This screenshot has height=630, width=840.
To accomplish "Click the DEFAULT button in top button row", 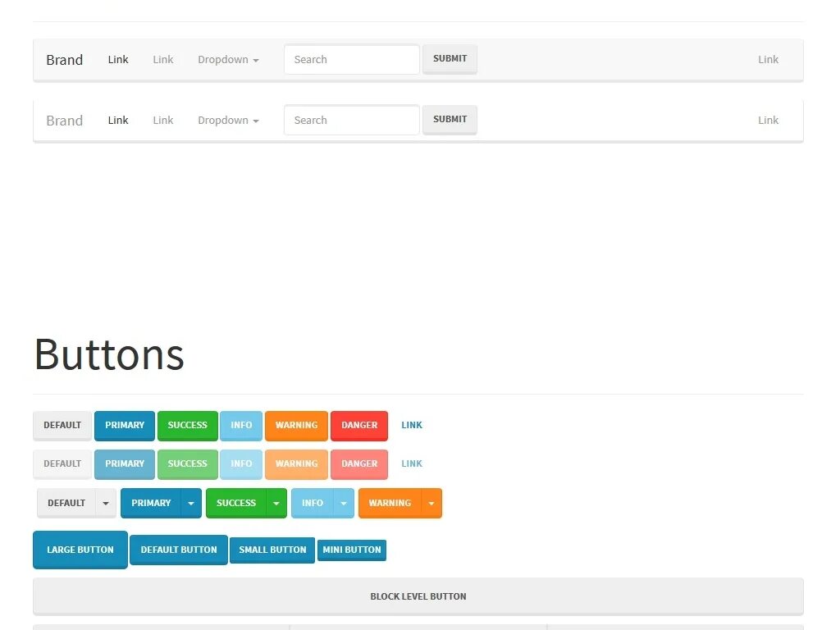I will [62, 426].
